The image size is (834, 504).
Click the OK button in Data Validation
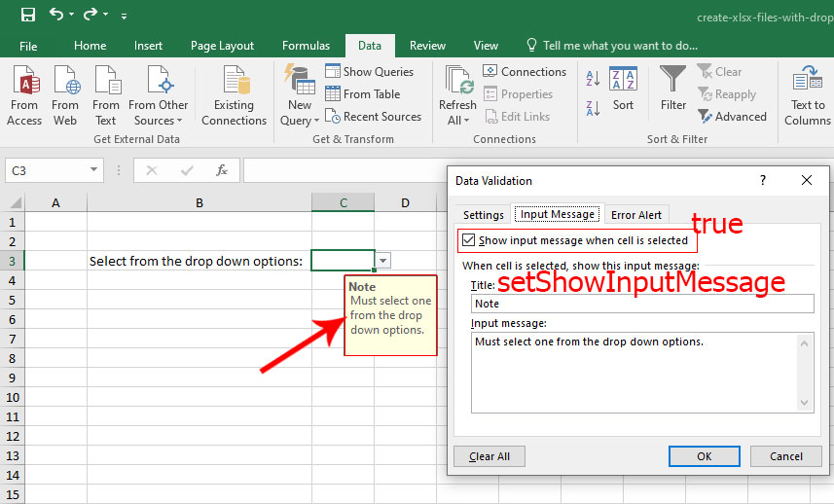[705, 456]
